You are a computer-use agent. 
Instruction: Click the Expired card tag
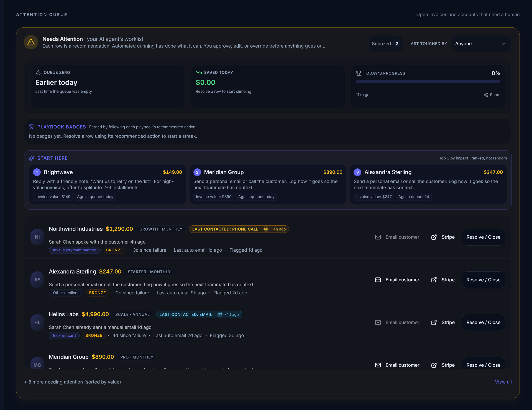click(x=64, y=335)
